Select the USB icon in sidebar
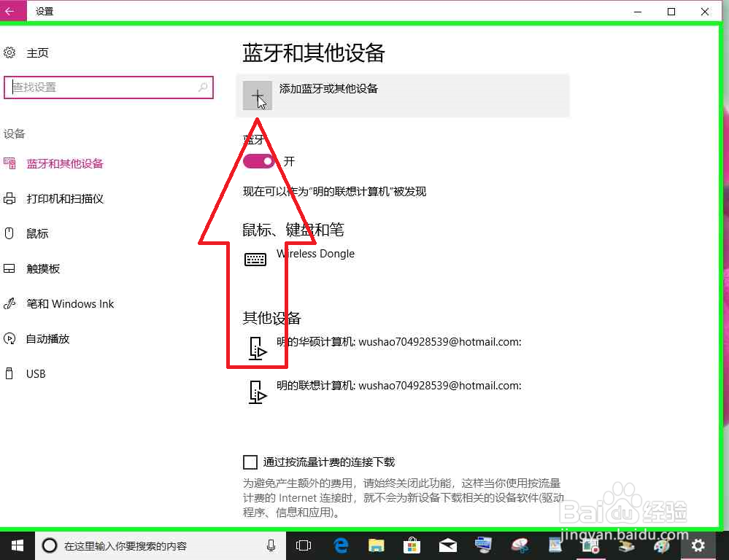The width and height of the screenshot is (729, 560). point(9,373)
